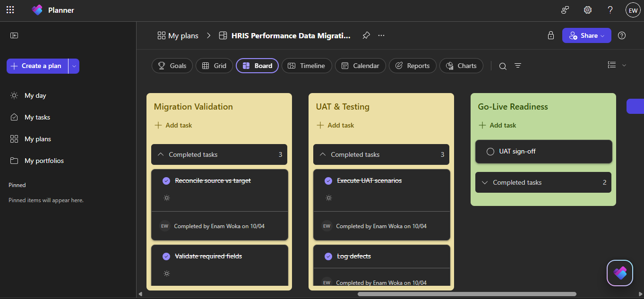Uncheck the Validate required fields task
Image resolution: width=644 pixels, height=299 pixels.
(x=166, y=256)
